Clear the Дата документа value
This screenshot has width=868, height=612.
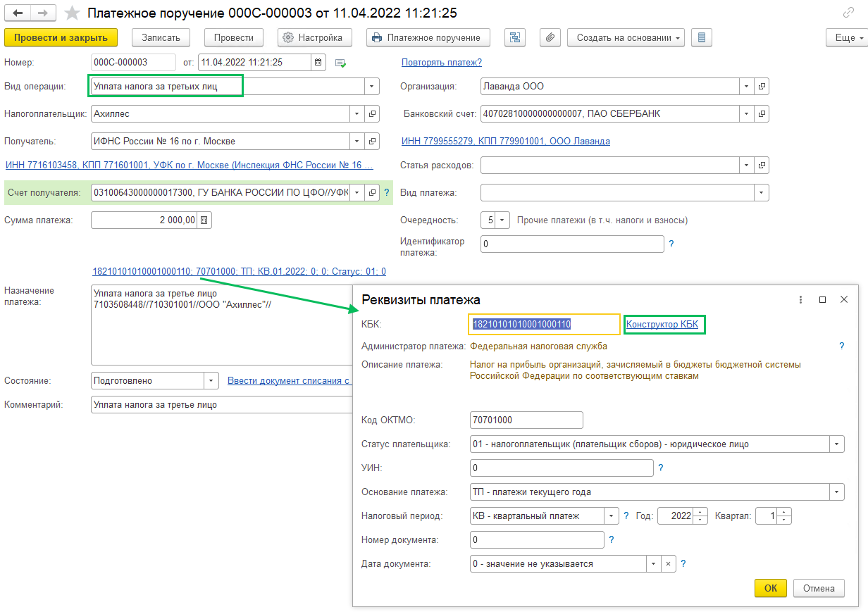tap(668, 564)
